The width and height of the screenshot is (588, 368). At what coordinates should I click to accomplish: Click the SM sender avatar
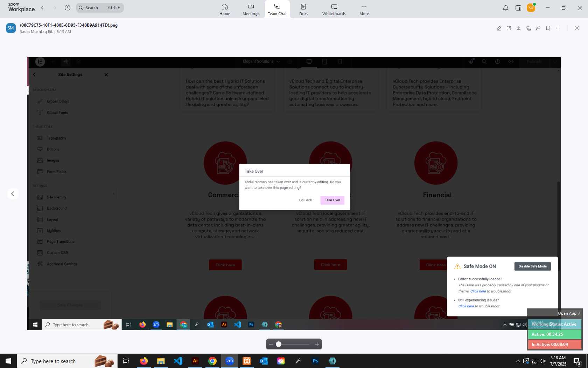11,28
